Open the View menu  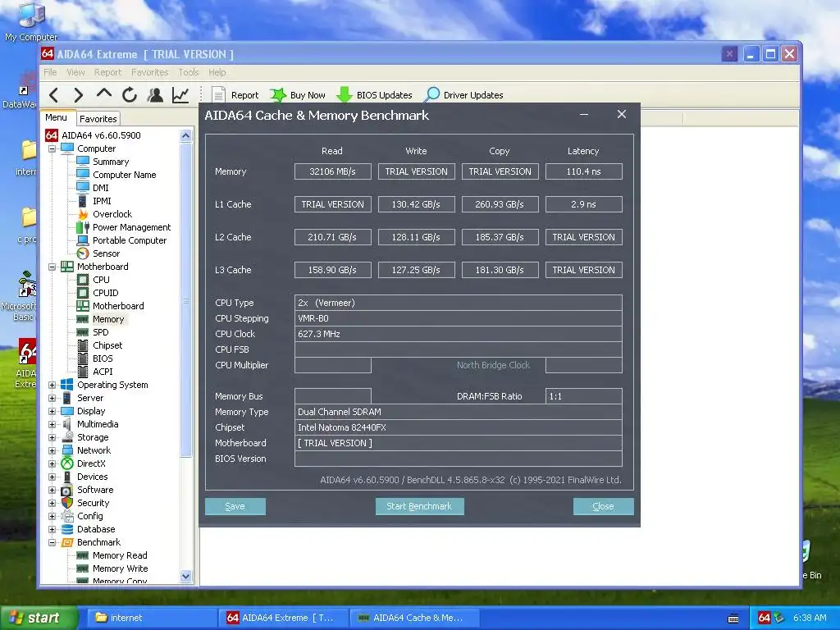[x=75, y=72]
